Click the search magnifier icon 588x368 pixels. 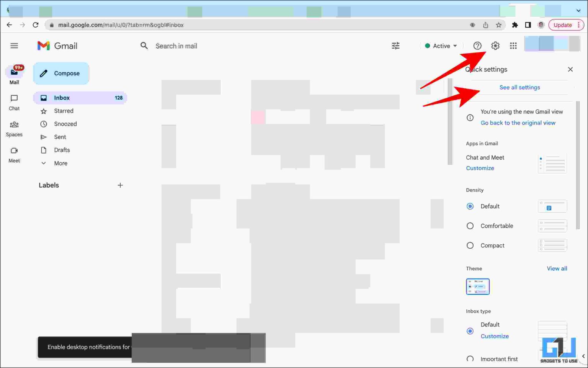tap(144, 46)
